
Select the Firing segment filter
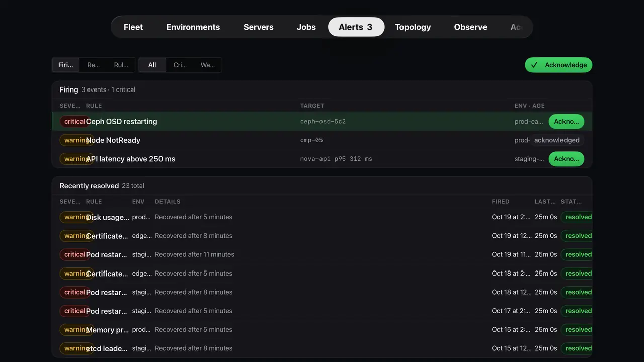[x=66, y=65]
